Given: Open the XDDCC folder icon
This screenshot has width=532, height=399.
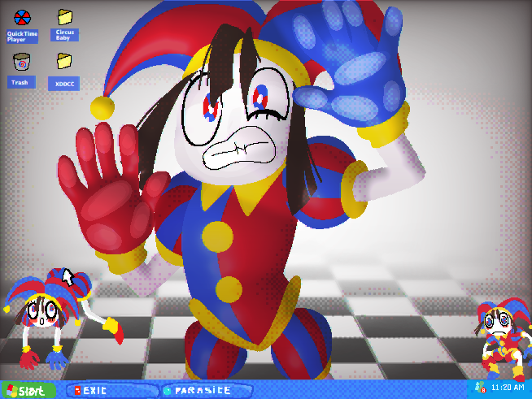Looking at the screenshot, I should click(63, 62).
